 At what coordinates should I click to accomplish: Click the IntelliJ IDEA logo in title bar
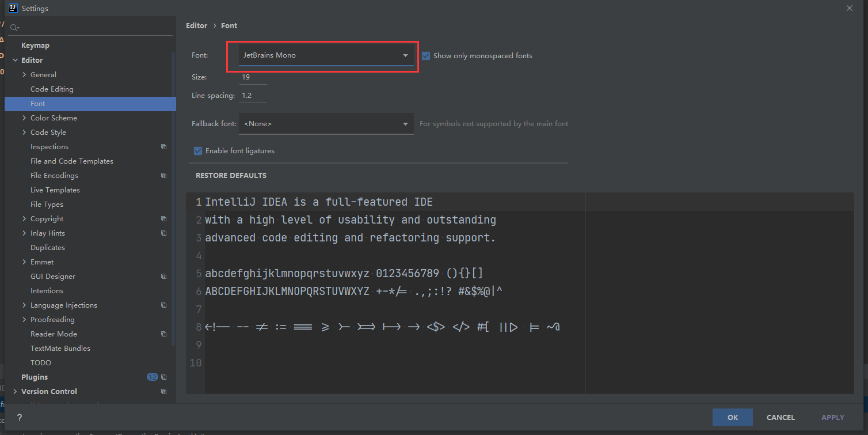pos(14,8)
